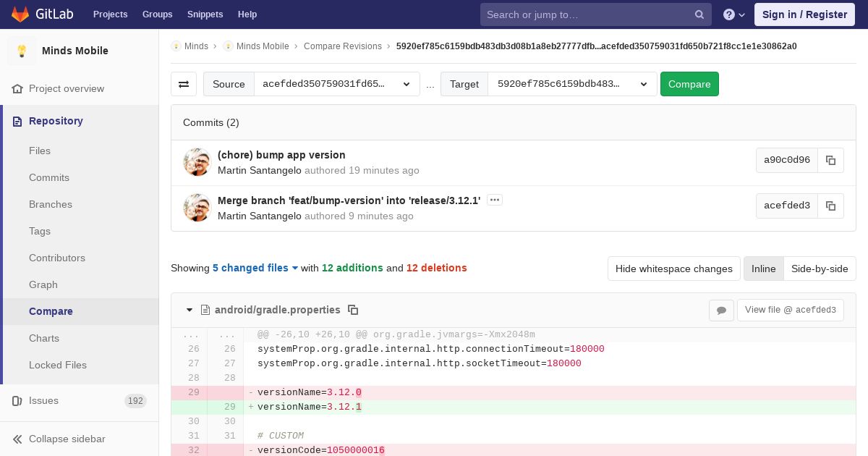Copy commit SHA a90c0d96
The width and height of the screenshot is (868, 456).
pyautogui.click(x=830, y=161)
